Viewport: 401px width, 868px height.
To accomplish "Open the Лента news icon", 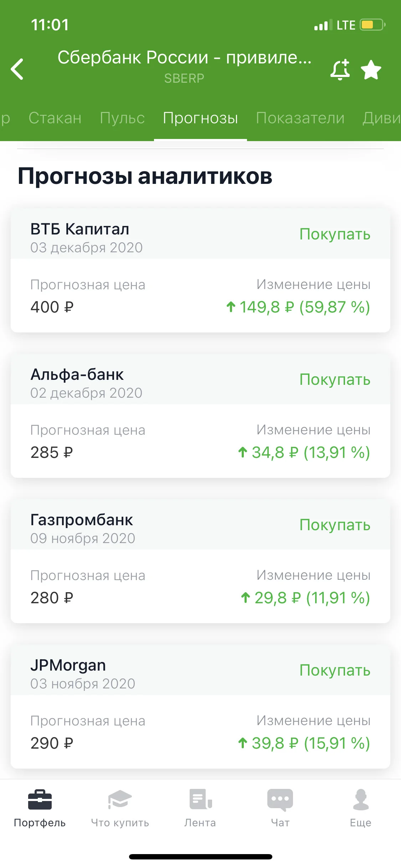I will coord(201,799).
